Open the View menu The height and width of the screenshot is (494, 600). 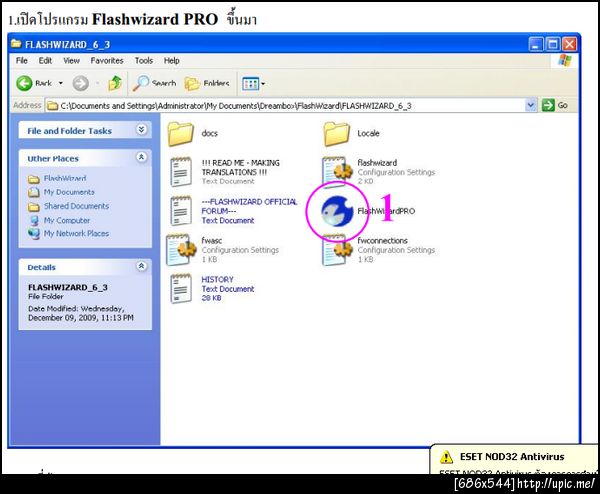pyautogui.click(x=72, y=60)
